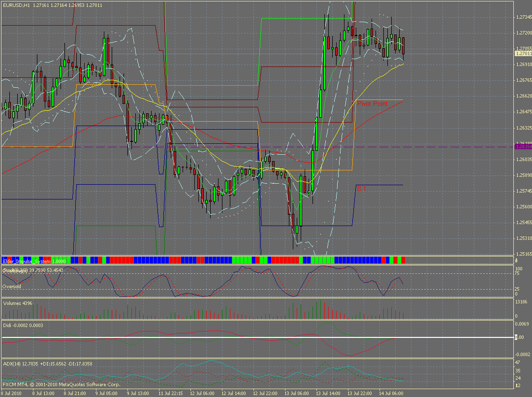Image resolution: width=532 pixels, height=397 pixels.
Task: Click time axis label '12 Jul 22:00'
Action: 265,393
